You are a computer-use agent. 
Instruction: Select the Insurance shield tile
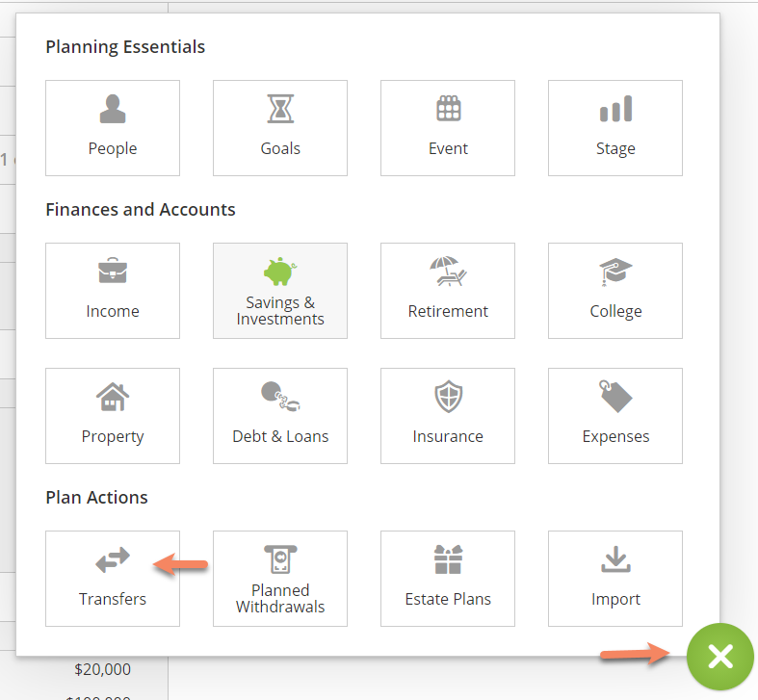pos(448,416)
